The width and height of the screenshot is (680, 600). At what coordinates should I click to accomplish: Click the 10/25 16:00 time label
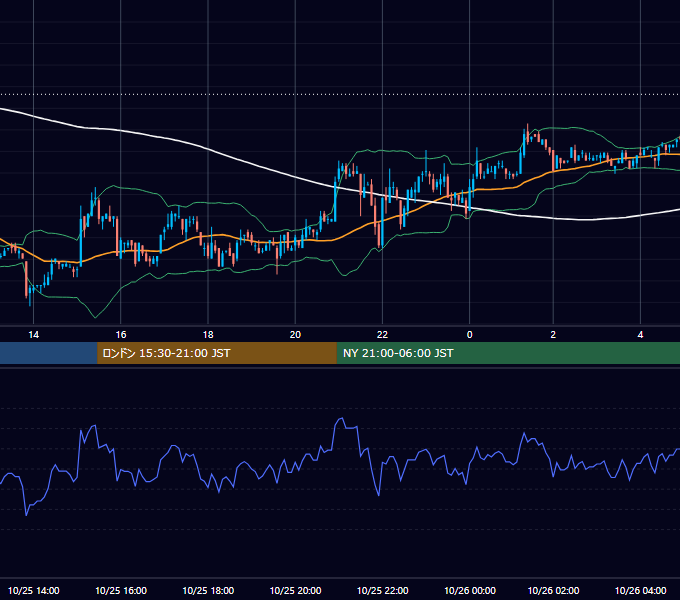pos(121,590)
